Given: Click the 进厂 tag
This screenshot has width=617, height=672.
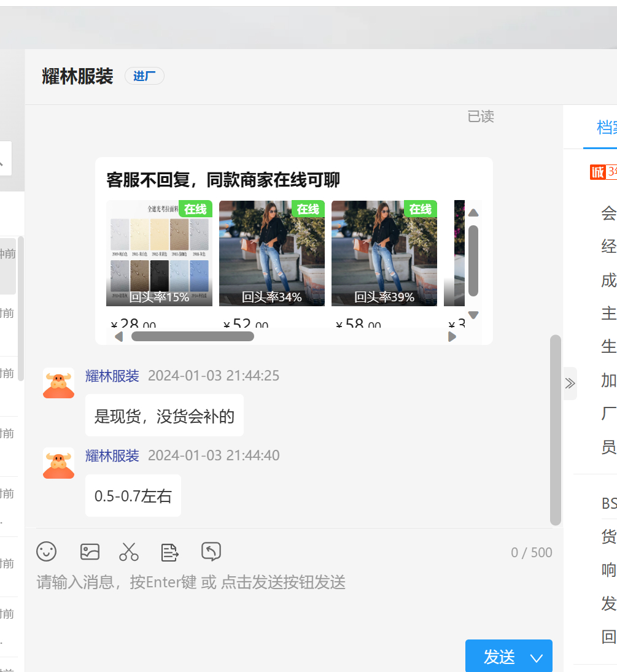Looking at the screenshot, I should pyautogui.click(x=144, y=76).
